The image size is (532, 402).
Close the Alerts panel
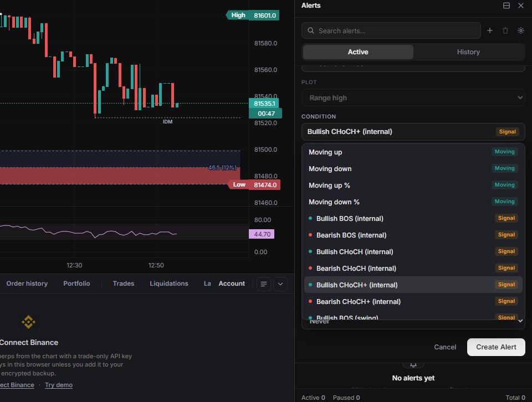click(521, 6)
